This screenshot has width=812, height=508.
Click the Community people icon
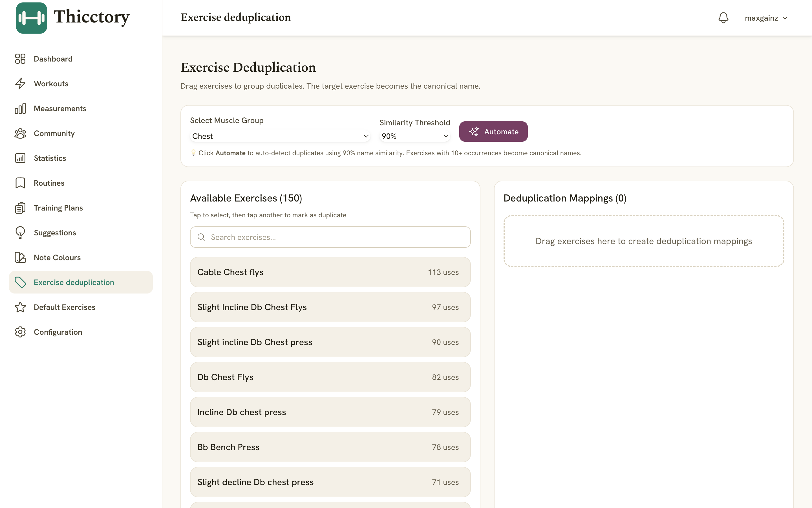tap(20, 133)
